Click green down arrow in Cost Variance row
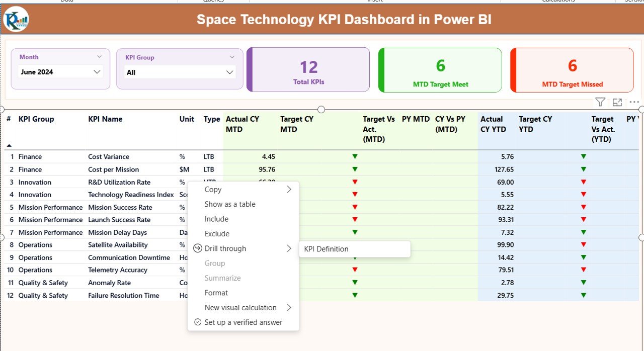 click(355, 157)
